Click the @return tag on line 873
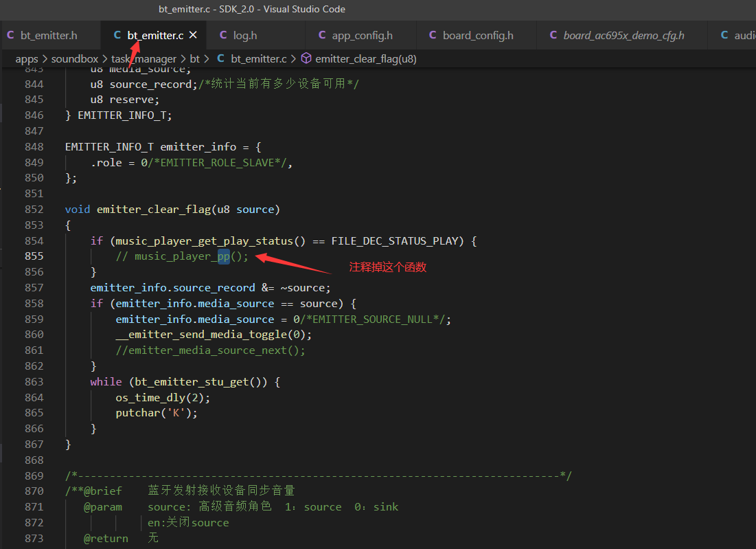Image resolution: width=756 pixels, height=549 pixels. click(x=106, y=539)
